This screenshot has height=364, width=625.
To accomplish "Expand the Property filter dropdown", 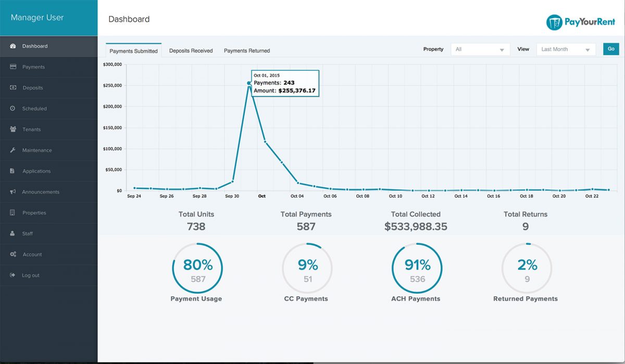I will 479,49.
